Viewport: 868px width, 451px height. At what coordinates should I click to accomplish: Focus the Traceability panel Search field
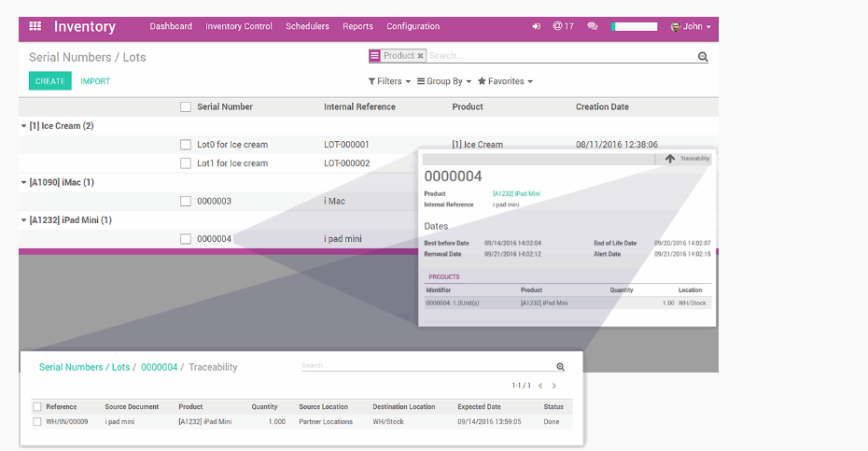point(427,366)
